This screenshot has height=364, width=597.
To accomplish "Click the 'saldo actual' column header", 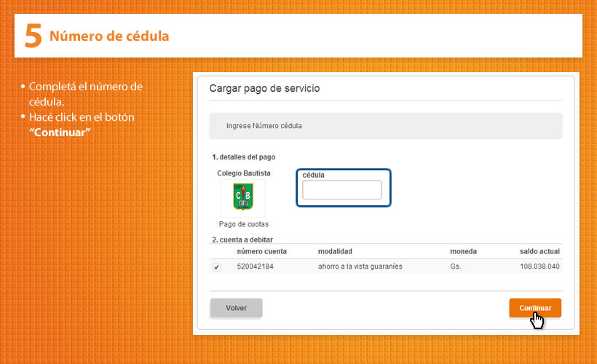I will (x=539, y=251).
